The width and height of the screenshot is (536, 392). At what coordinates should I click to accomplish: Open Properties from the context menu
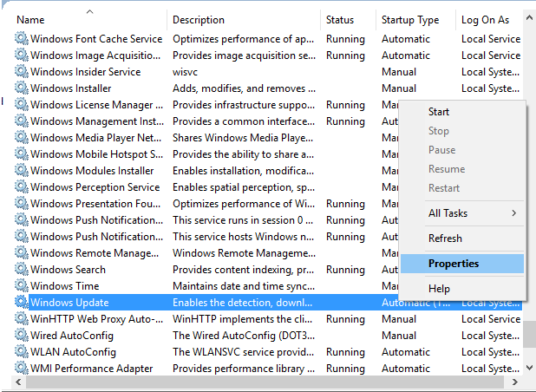[x=462, y=264]
